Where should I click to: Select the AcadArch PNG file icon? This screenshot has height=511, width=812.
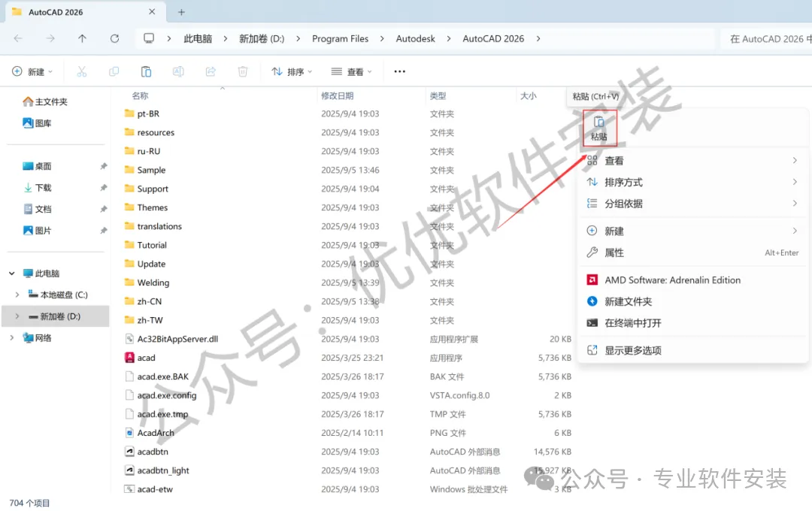[129, 433]
